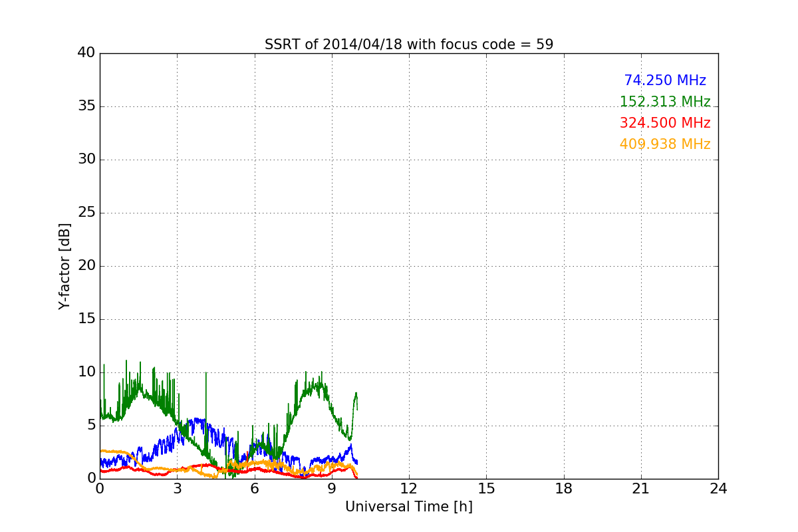This screenshot has height=532, width=798.
Task: Click the x-axis tick label 9
Action: click(332, 489)
